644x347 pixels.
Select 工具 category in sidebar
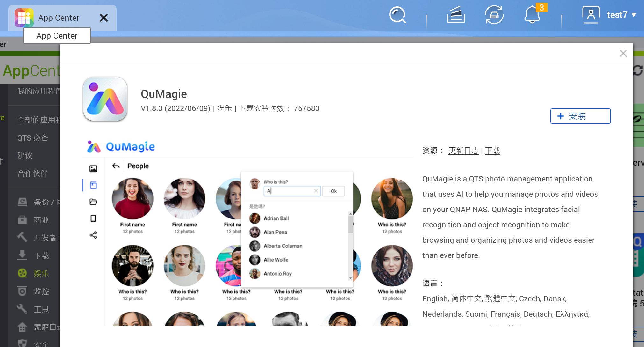(41, 309)
